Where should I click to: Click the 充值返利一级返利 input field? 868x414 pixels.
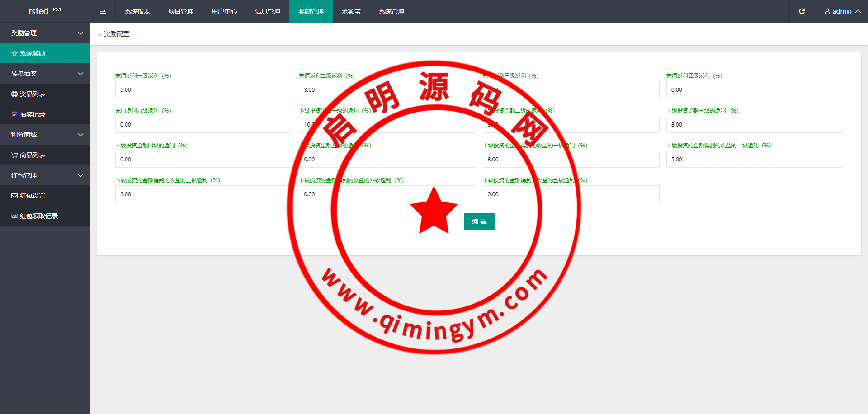tap(203, 89)
